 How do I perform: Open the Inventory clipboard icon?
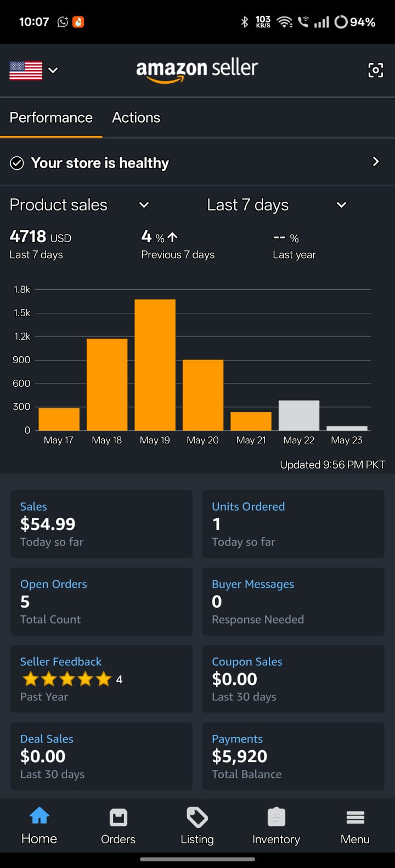[x=276, y=818]
